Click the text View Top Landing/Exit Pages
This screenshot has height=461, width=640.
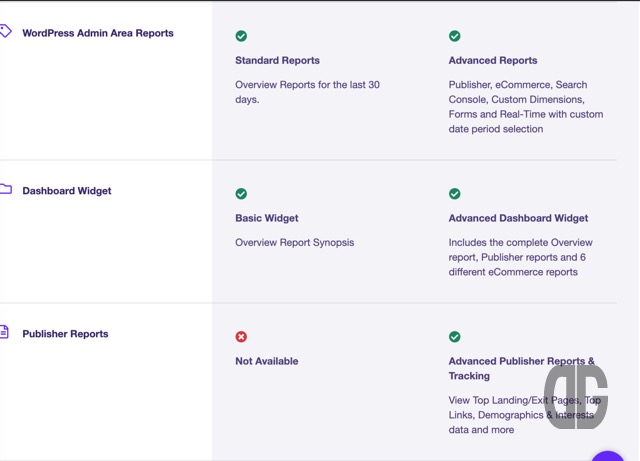pyautogui.click(x=524, y=415)
